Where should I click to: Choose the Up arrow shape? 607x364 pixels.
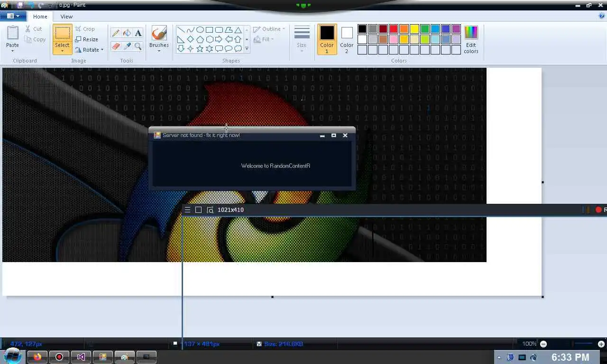[238, 39]
